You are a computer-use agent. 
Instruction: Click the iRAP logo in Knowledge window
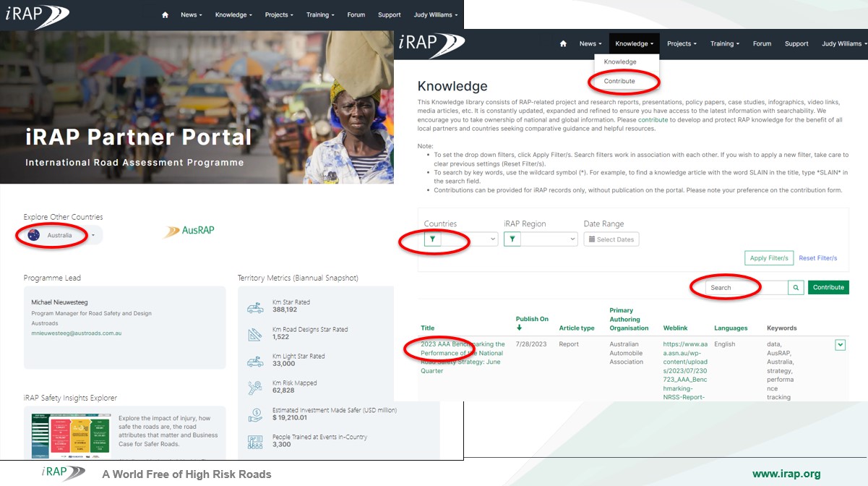[431, 44]
